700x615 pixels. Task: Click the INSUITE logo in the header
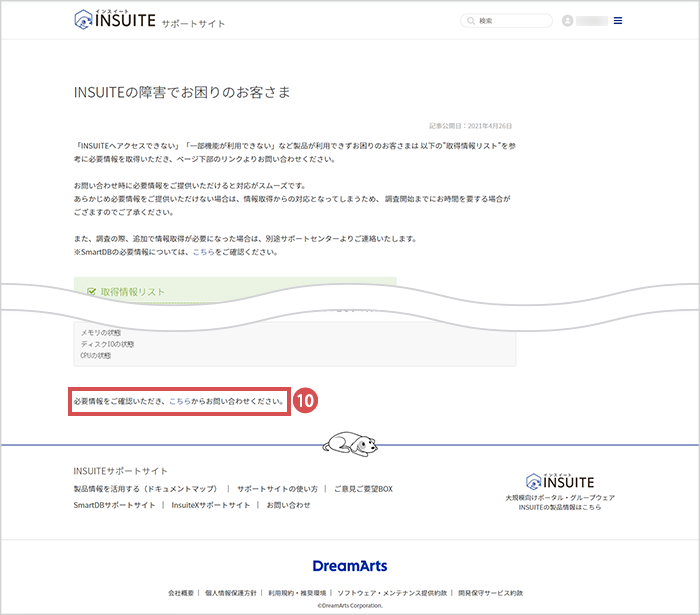(115, 19)
